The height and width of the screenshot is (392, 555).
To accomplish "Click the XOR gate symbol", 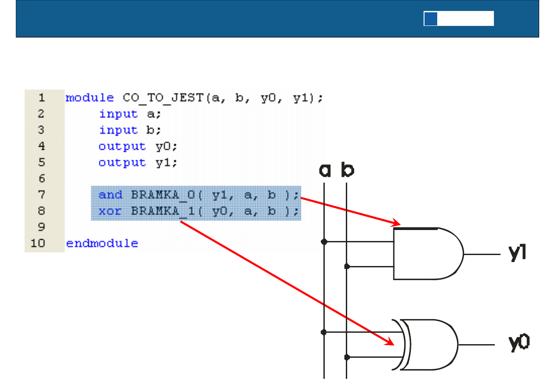I will click(x=431, y=345).
